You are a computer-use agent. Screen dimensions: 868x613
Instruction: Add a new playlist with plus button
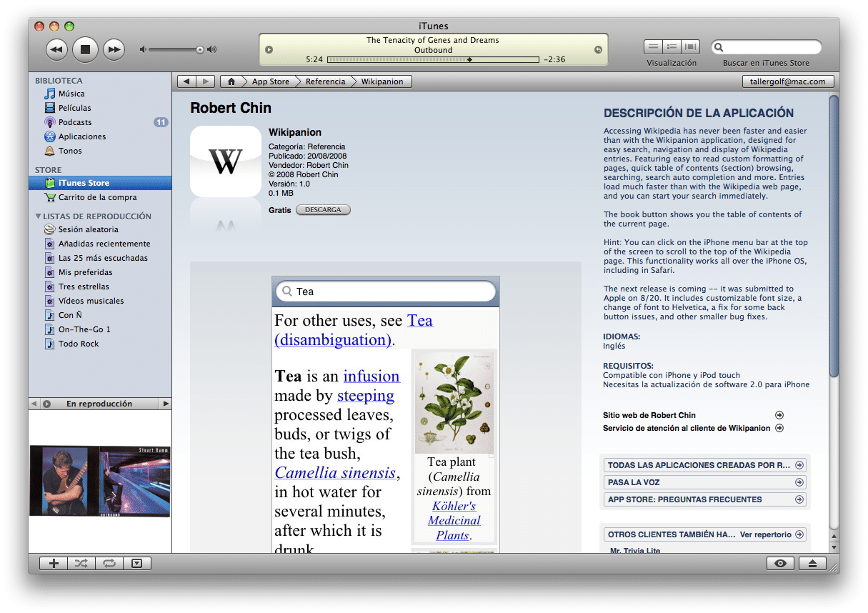pos(54,563)
